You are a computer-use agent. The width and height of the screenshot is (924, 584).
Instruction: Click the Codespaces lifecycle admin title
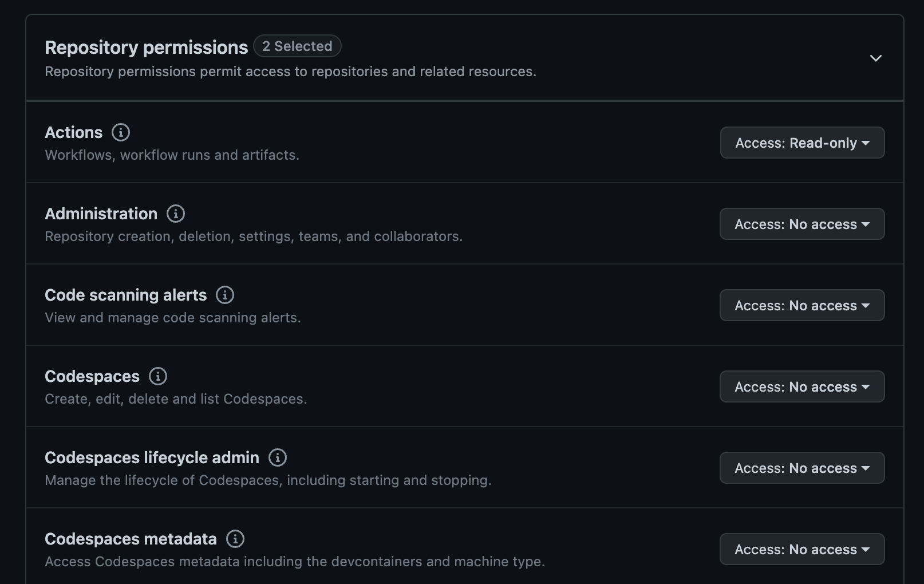click(x=152, y=457)
